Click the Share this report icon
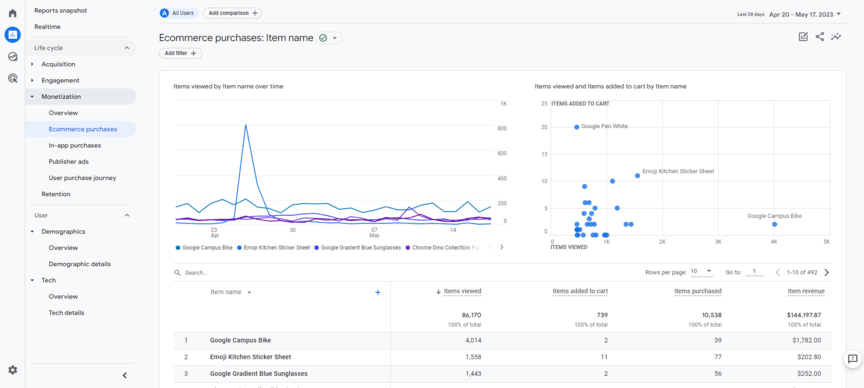864x388 pixels. [x=820, y=37]
